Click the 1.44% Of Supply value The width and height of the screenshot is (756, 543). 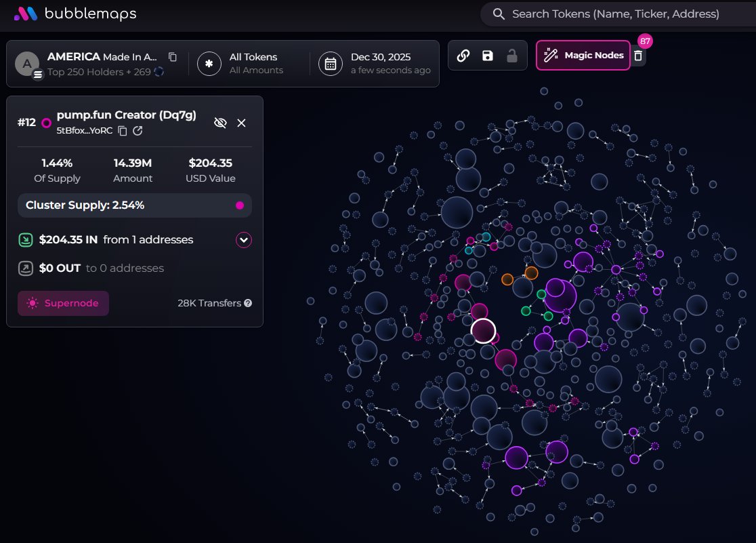(57, 163)
